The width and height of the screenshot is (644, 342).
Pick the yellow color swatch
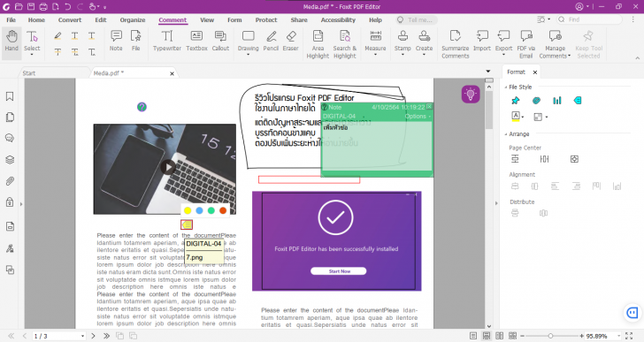[188, 210]
